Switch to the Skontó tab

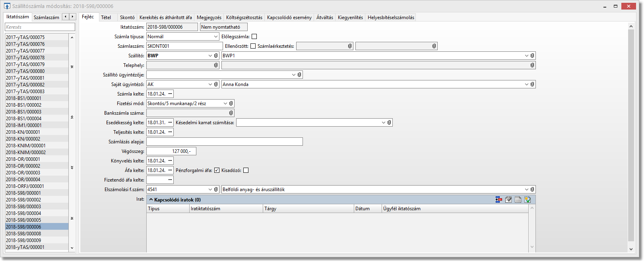click(x=127, y=18)
